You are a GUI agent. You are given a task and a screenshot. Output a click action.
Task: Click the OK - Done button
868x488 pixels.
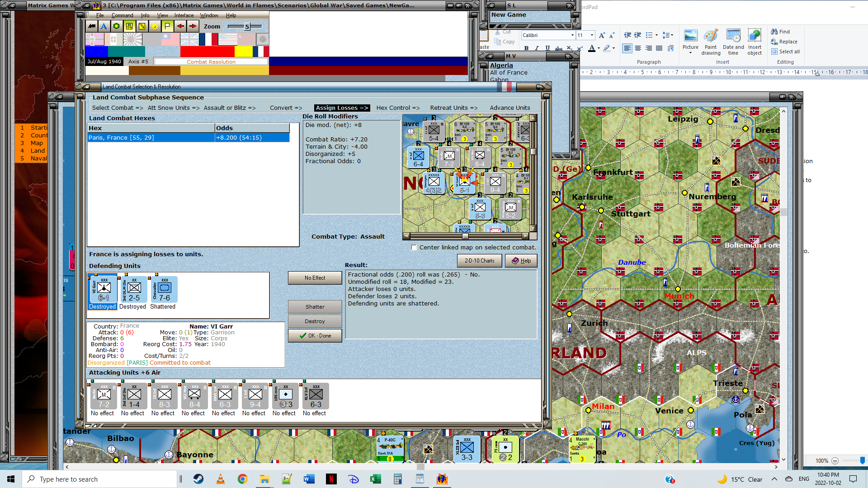pyautogui.click(x=315, y=336)
